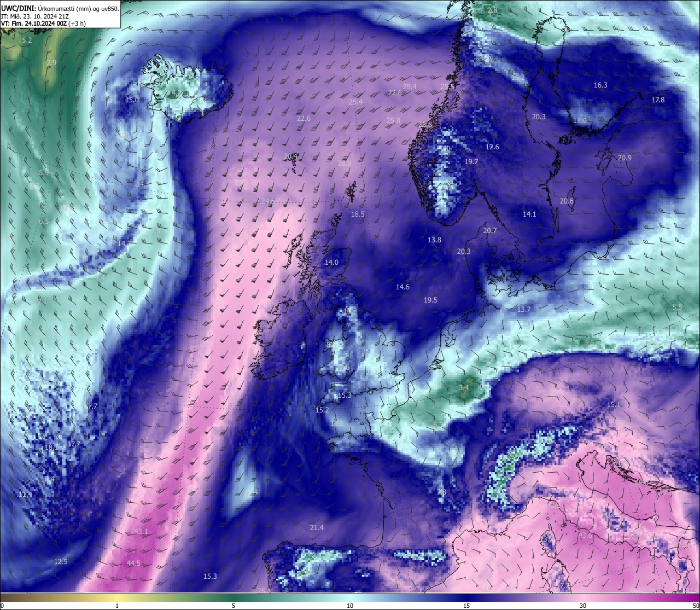Image resolution: width=700 pixels, height=610 pixels.
Task: Click the colour scale tick labelled 10
Action: [350, 606]
